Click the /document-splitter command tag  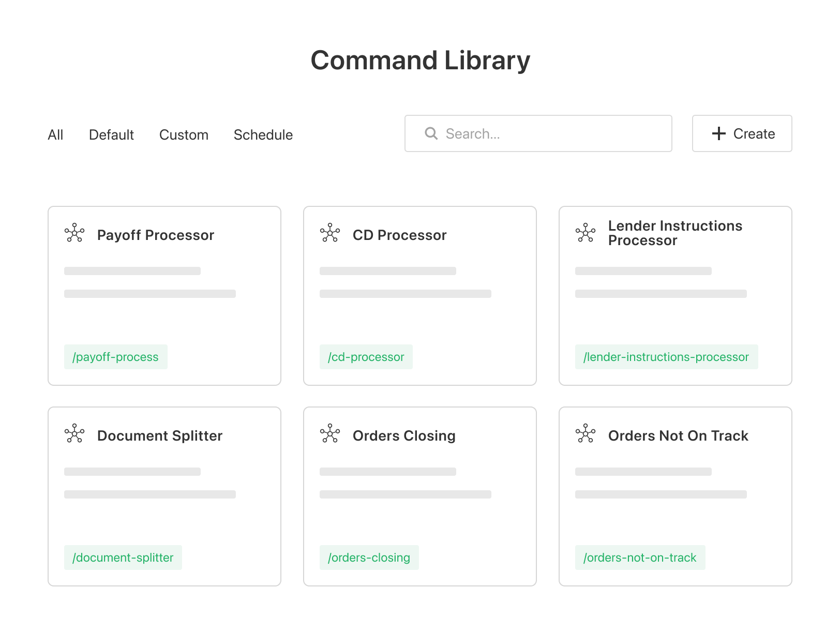point(123,557)
